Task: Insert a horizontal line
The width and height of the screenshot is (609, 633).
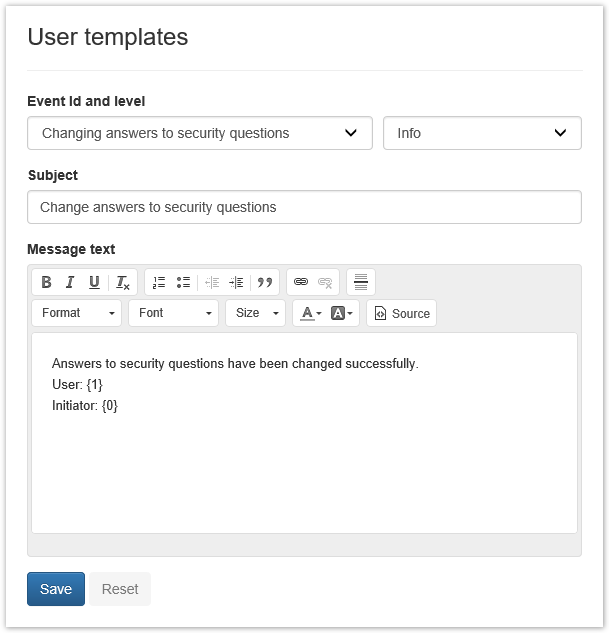Action: [x=361, y=282]
